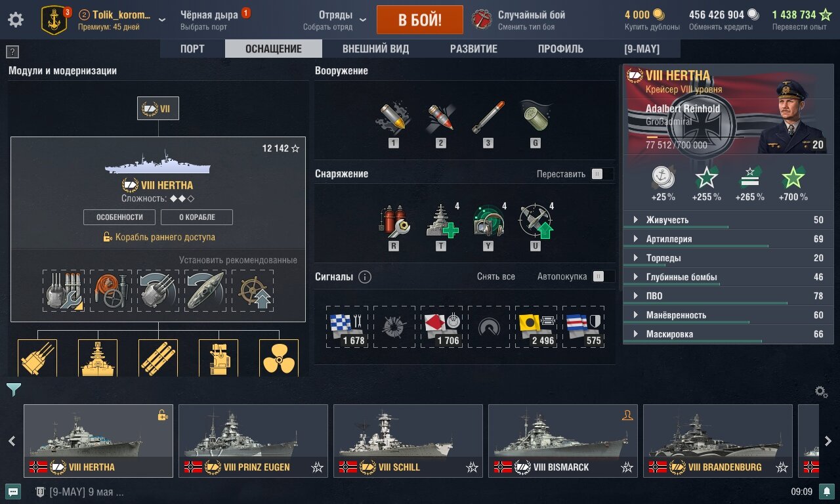The height and width of the screenshot is (504, 840).
Task: Open the chat icon in bottom bar
Action: pos(13,491)
